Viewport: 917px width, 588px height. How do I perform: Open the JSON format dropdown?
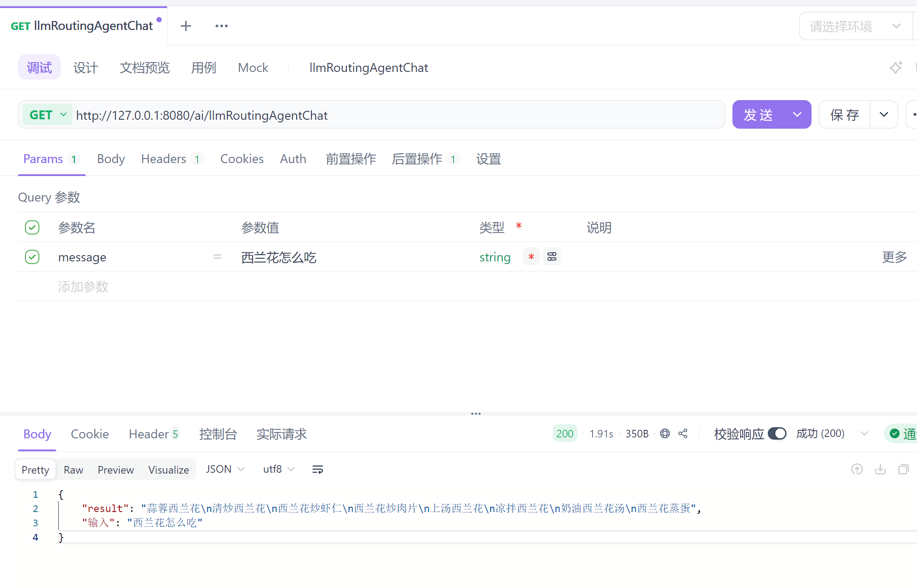(225, 469)
